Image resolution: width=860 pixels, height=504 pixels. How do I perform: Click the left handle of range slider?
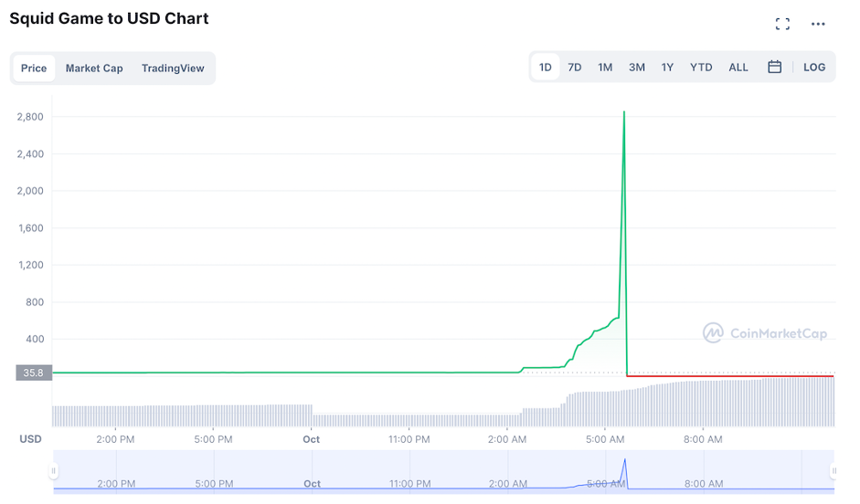(54, 470)
